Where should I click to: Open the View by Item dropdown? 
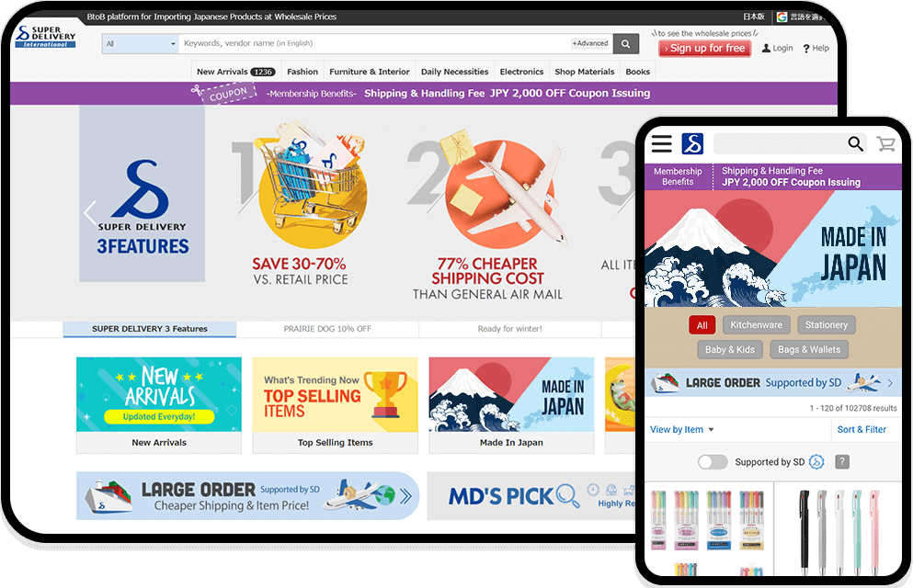point(681,430)
